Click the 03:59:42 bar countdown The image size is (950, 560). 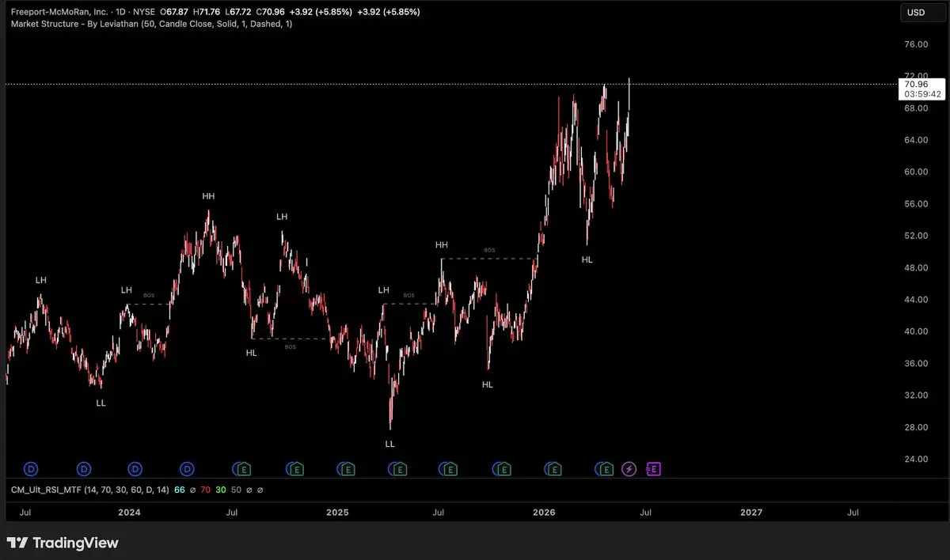[x=922, y=93]
